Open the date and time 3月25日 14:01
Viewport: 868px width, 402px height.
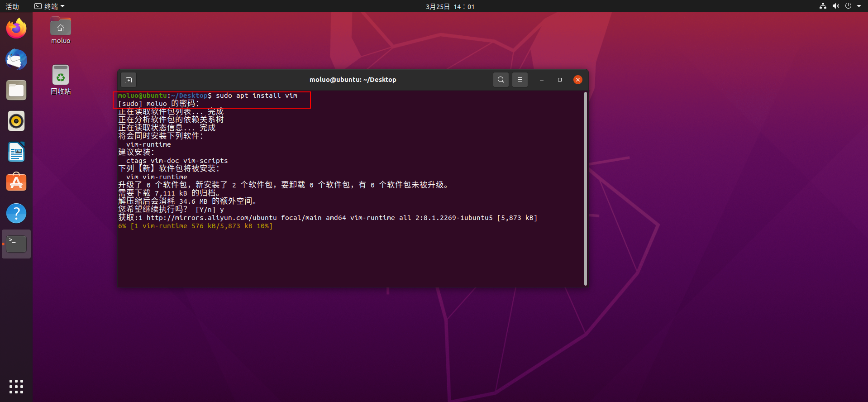(450, 6)
